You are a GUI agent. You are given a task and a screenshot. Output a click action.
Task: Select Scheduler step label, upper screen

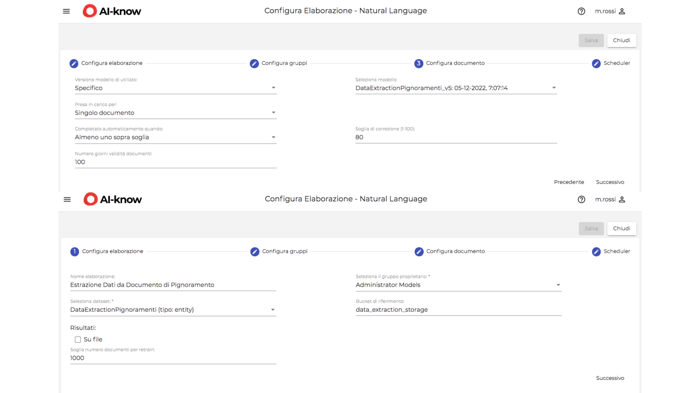coord(617,63)
